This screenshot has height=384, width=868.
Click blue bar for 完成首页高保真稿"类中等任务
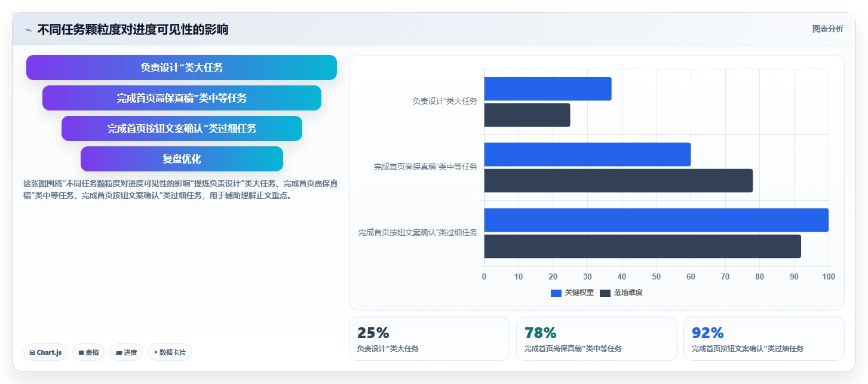pos(587,154)
